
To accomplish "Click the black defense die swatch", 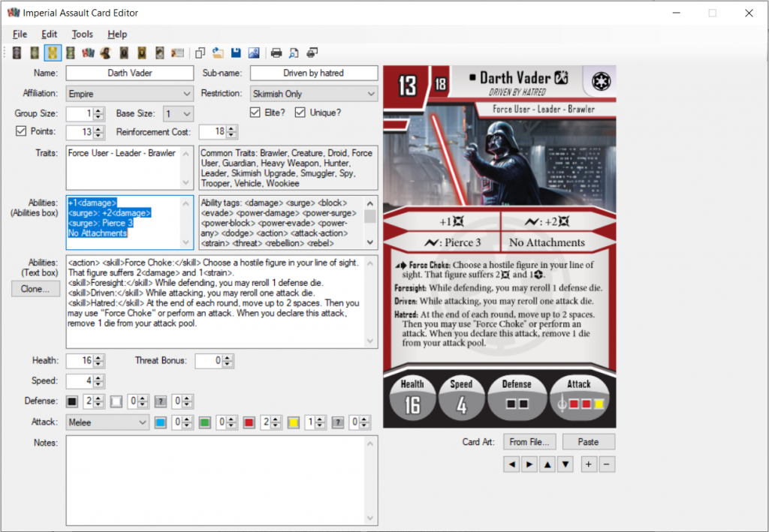I will tap(72, 401).
